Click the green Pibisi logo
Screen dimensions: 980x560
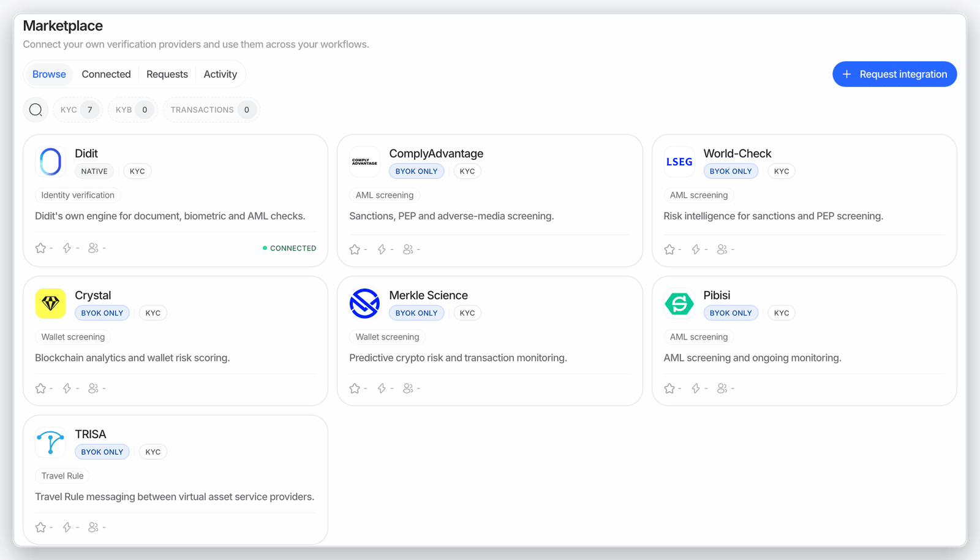tap(679, 303)
